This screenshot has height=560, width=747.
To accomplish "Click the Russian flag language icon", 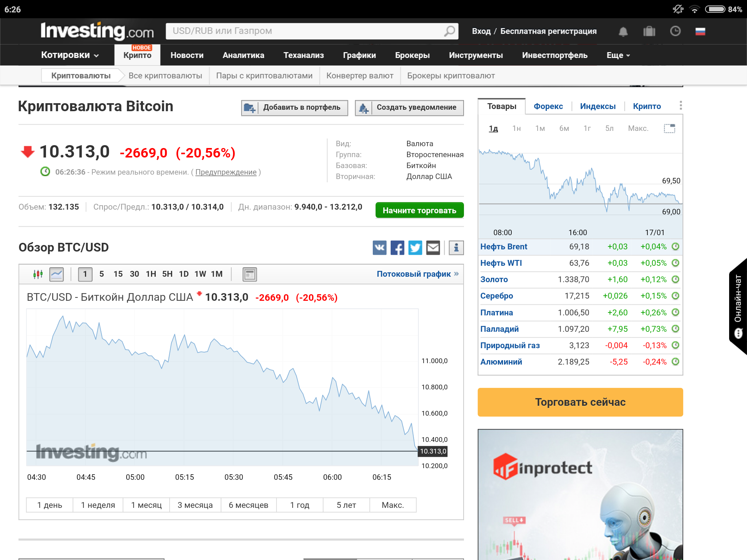I will [700, 31].
